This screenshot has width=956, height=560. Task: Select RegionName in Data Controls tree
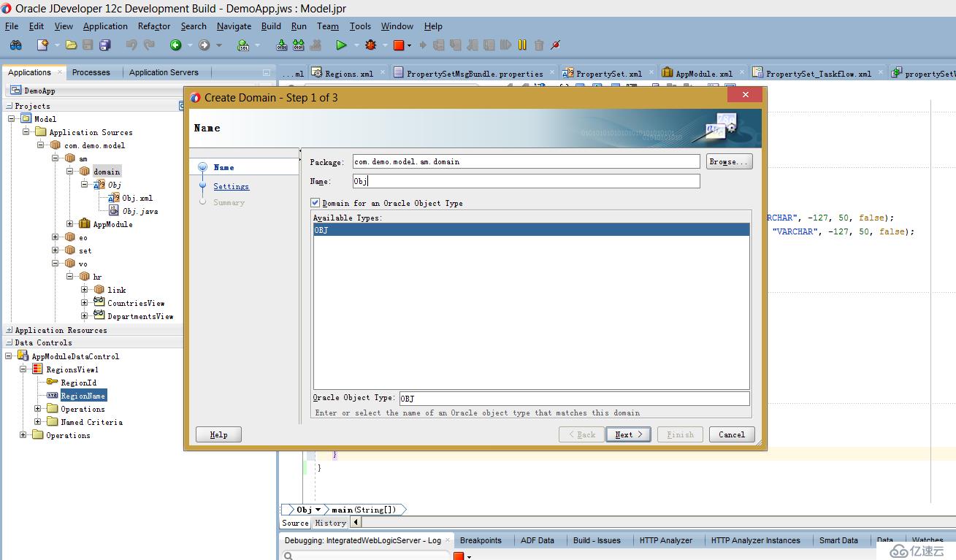click(83, 396)
